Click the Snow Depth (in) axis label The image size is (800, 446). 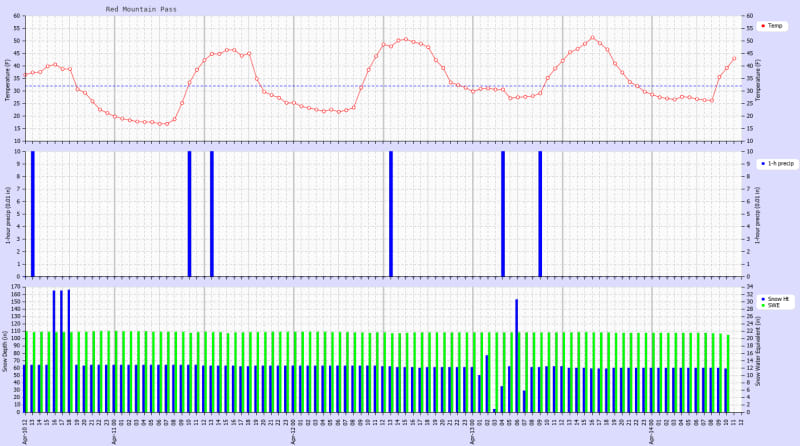(x=5, y=350)
